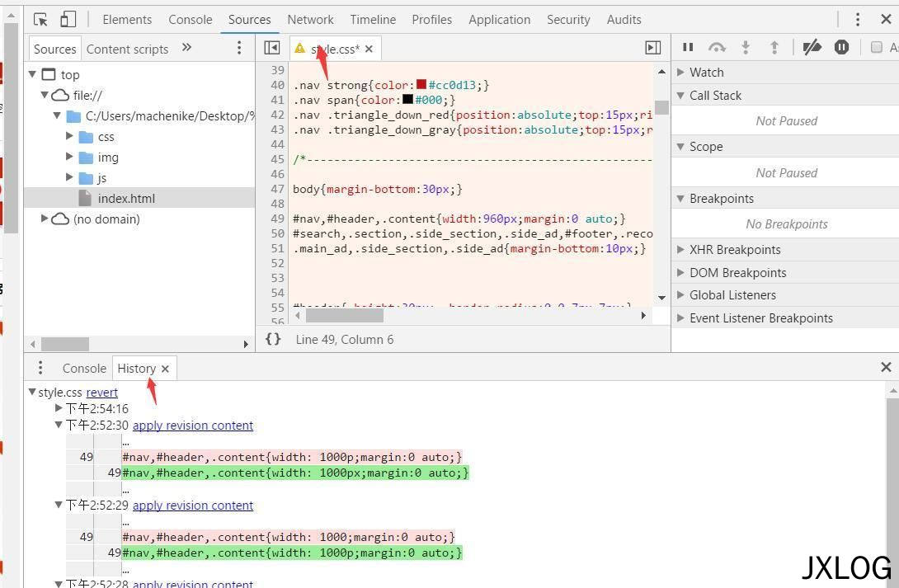This screenshot has height=588, width=899.
Task: Expand XHR Breakpoints section
Action: click(680, 249)
